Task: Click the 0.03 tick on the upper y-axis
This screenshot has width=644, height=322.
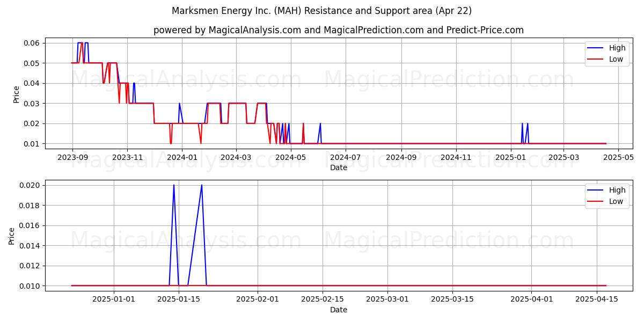Action: click(32, 104)
